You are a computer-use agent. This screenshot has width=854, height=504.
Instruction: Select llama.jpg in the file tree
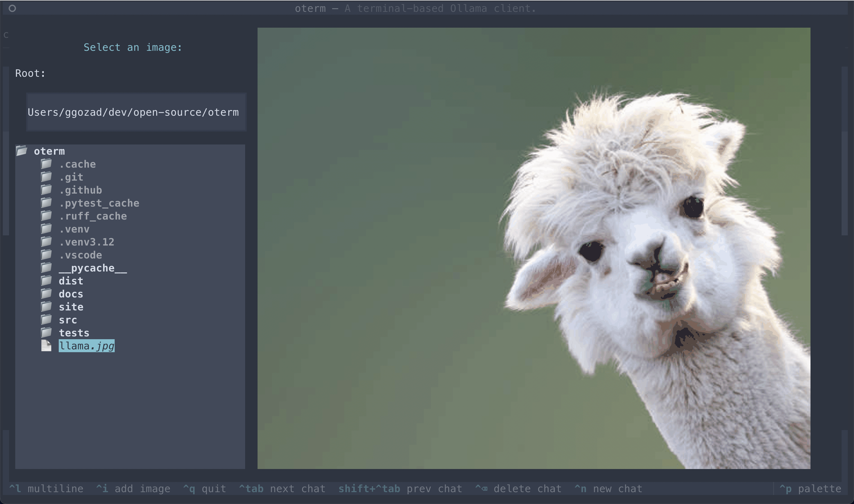click(87, 346)
